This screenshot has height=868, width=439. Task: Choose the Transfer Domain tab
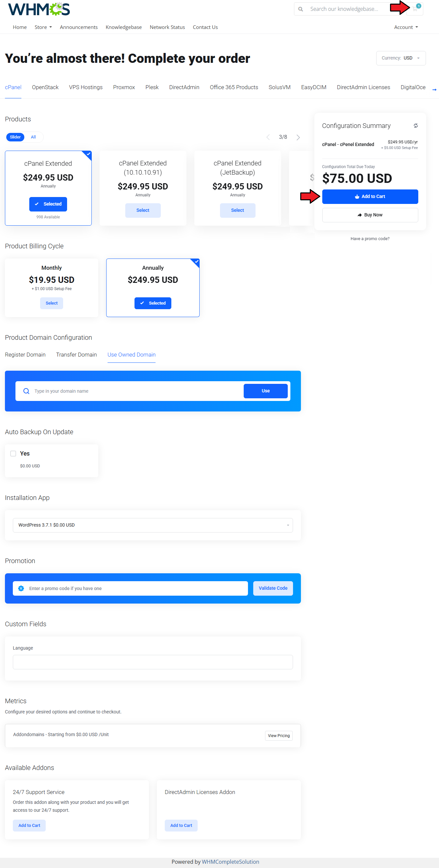tap(77, 355)
